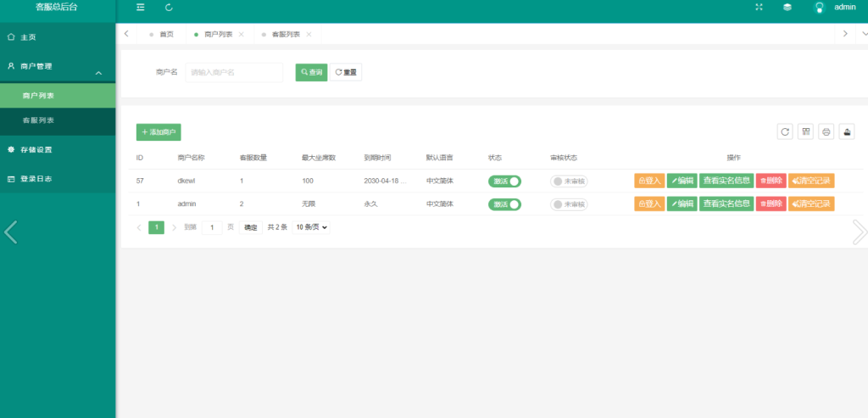868x418 pixels.
Task: Open the 10 条/页 page size dropdown
Action: pos(310,227)
